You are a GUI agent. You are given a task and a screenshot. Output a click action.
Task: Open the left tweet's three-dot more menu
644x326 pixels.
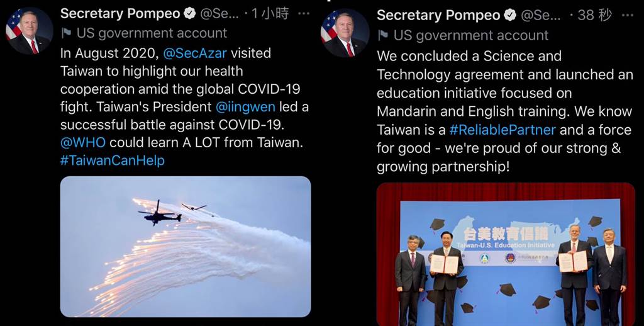304,13
